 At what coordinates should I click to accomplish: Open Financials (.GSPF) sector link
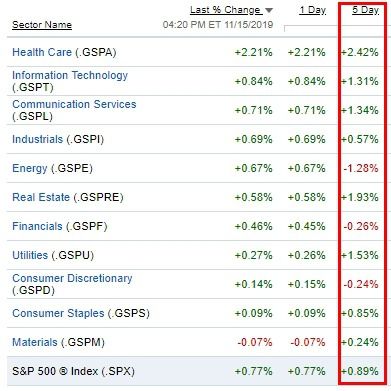point(37,226)
